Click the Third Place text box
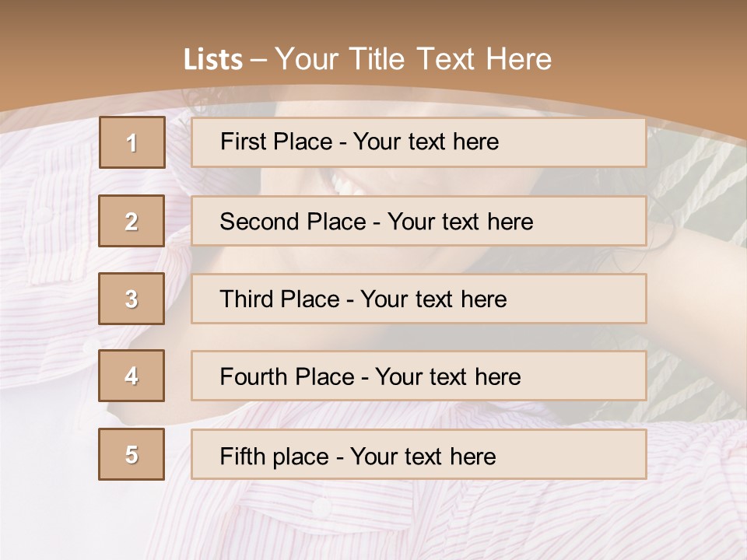This screenshot has width=747, height=560. click(x=419, y=299)
